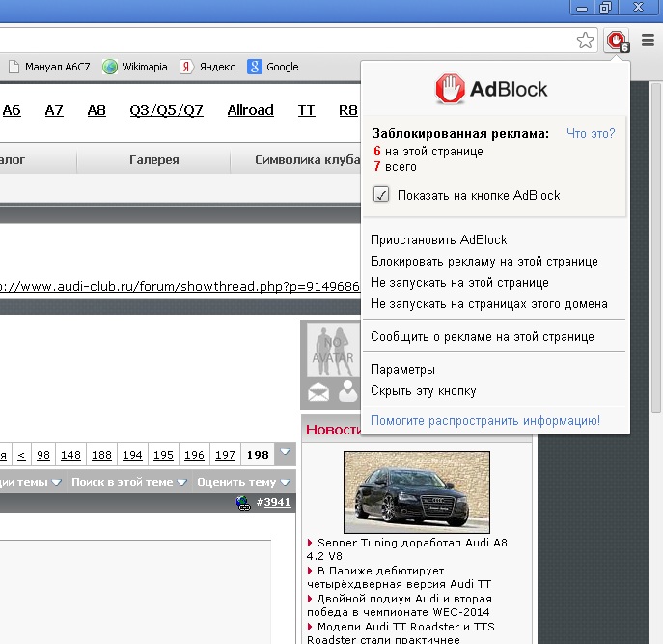Expand the page navigation dropdown arrow after 198
Screen dimensions: 663x644
pos(285,452)
